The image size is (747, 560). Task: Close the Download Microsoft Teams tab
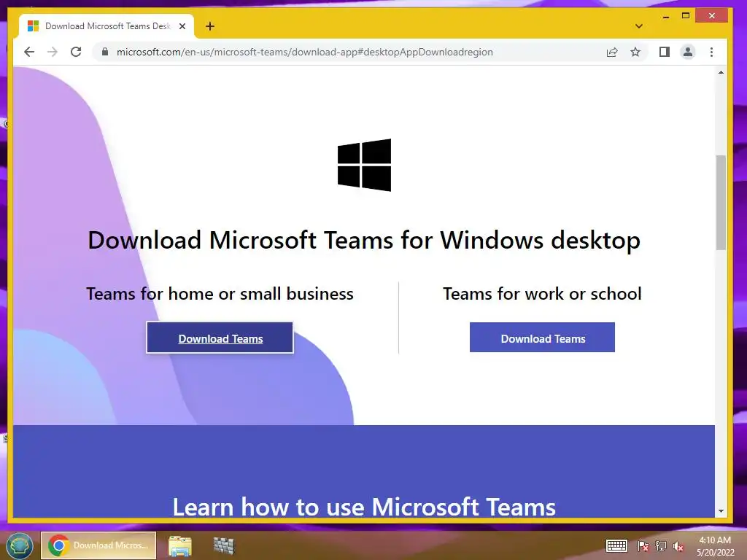(x=182, y=26)
